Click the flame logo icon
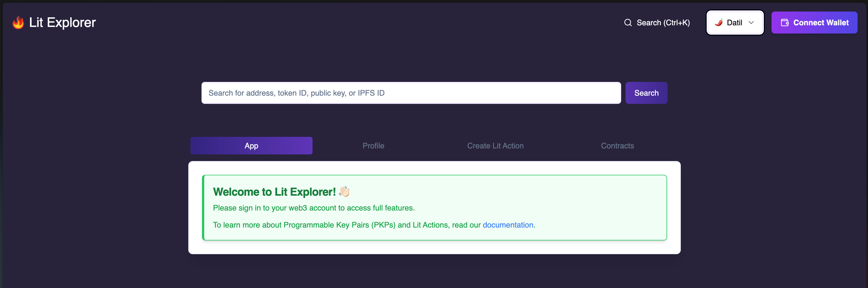Viewport: 868px width, 288px height. (x=18, y=23)
